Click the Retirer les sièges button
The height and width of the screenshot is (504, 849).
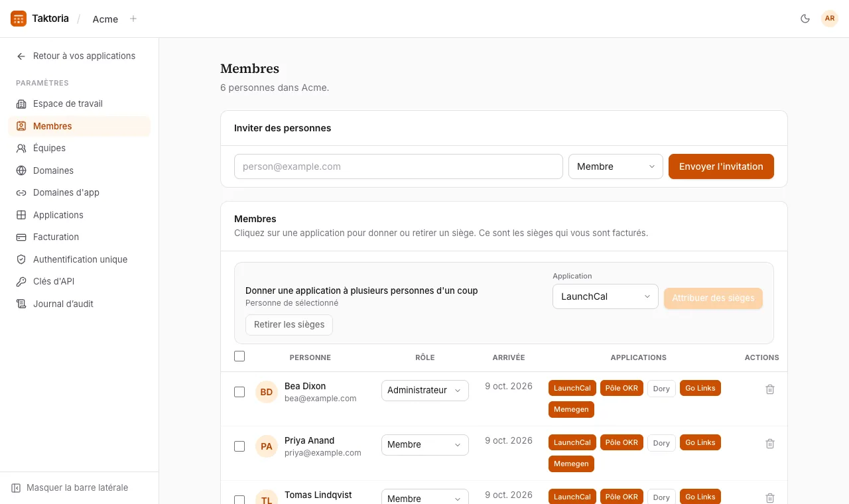(x=289, y=325)
